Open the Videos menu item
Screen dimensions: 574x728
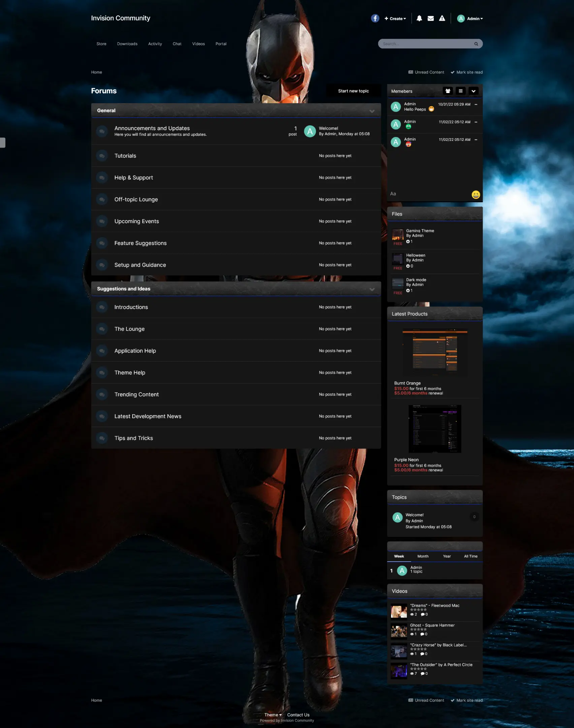(x=198, y=44)
